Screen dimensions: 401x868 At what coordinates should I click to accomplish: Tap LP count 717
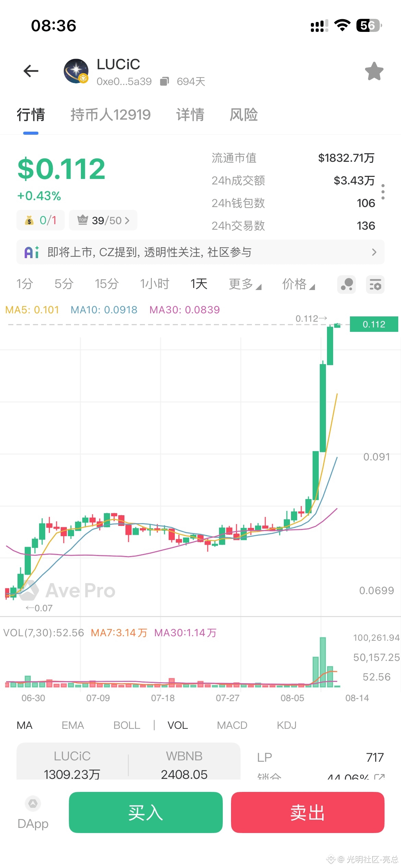[375, 757]
